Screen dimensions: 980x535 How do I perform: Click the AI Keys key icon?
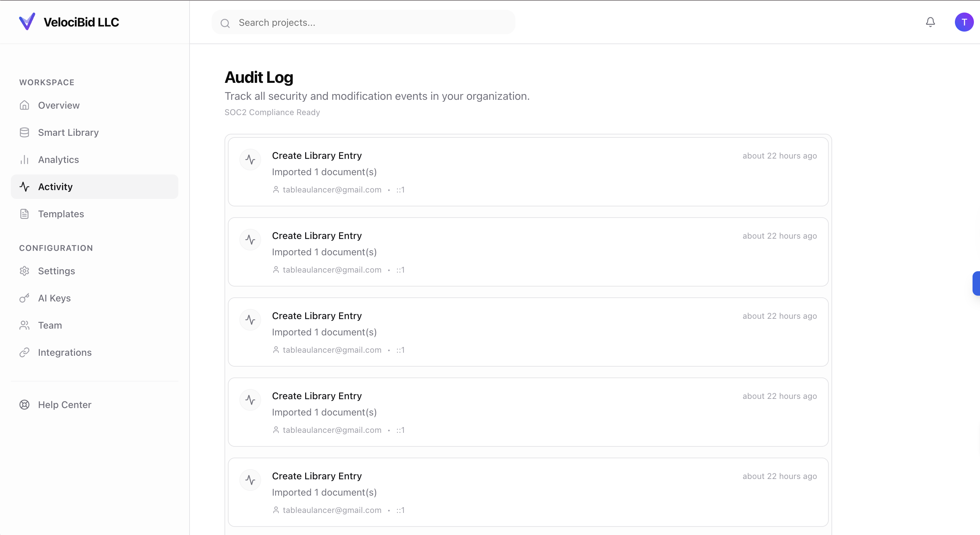24,298
